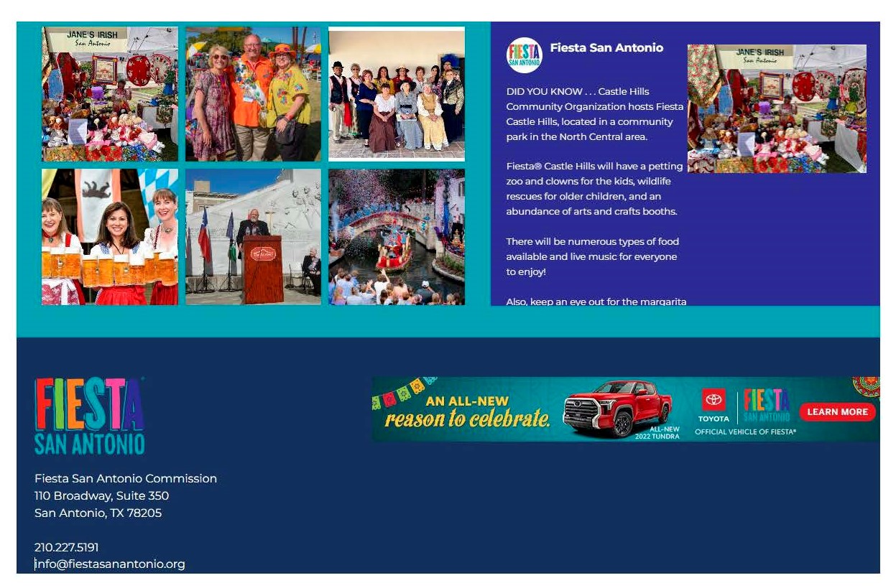The width and height of the screenshot is (896, 588).
Task: Click the address line "110 Broadway, Suite 350"
Action: 102,495
